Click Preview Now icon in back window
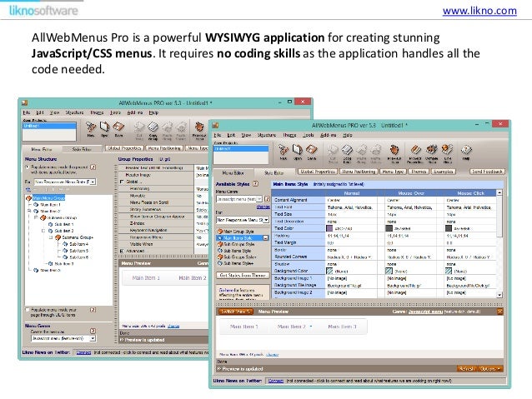The height and width of the screenshot is (399, 532). point(199,131)
